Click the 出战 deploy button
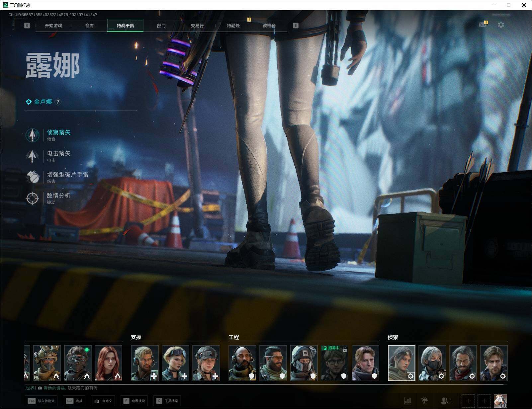Viewport: 532px width, 409px height. [74, 401]
